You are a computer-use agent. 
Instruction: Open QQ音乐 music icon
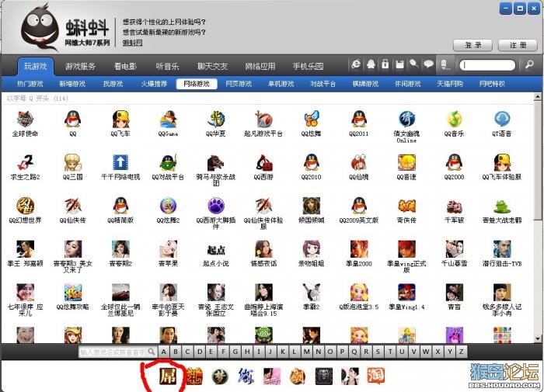pos(454,120)
